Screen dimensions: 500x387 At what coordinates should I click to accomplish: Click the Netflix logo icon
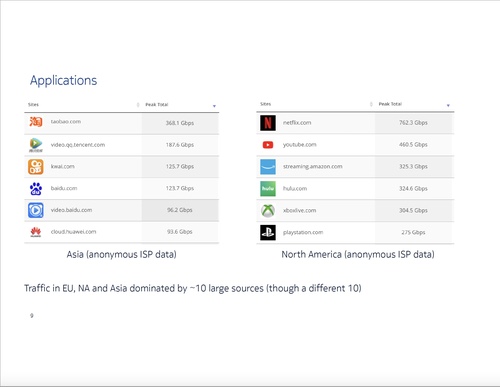pos(268,123)
